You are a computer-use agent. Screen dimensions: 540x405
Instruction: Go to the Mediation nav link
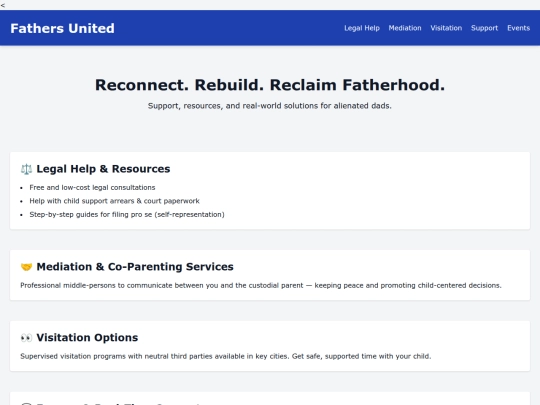tap(405, 28)
